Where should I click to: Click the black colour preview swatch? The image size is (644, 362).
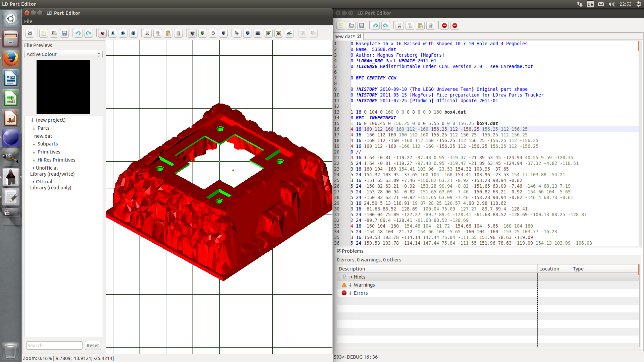[x=63, y=87]
